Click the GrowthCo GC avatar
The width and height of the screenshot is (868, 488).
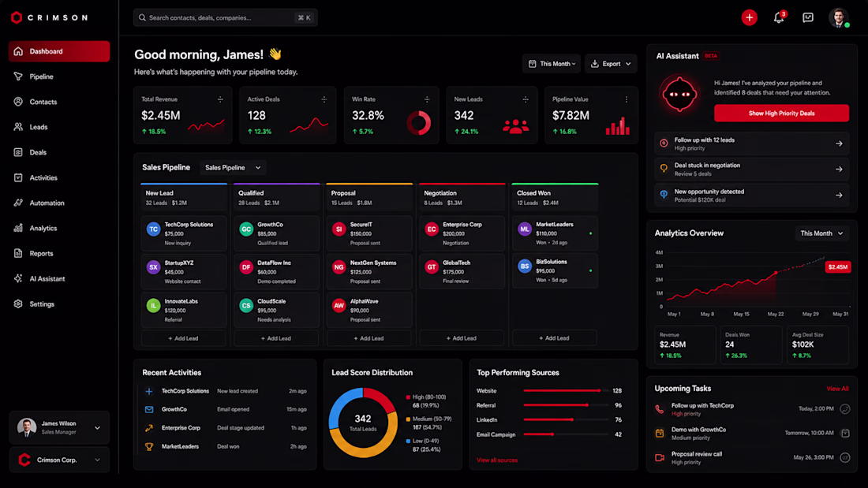point(246,229)
